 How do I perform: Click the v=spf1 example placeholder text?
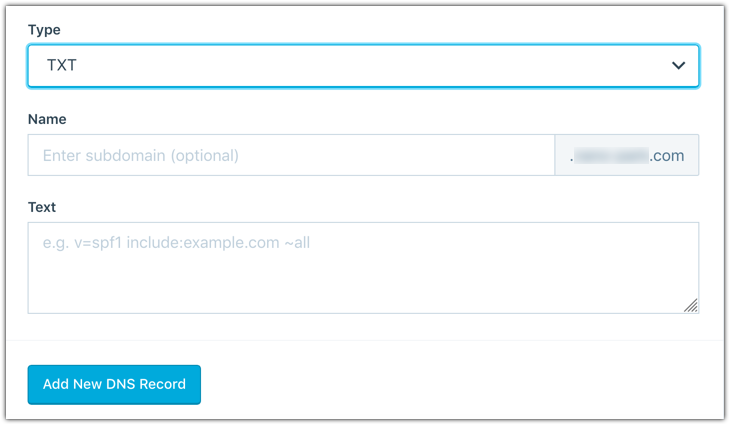tap(177, 242)
